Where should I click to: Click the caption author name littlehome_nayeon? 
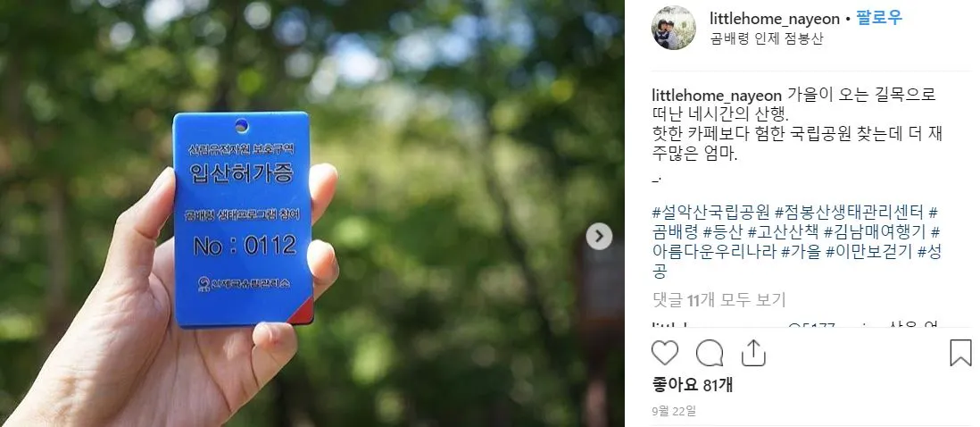click(x=717, y=96)
